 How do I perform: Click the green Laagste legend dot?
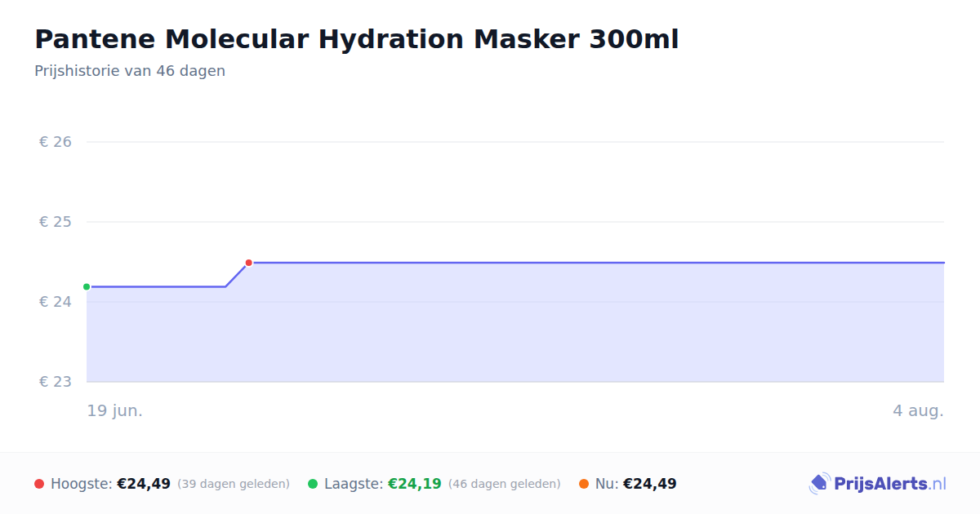[x=313, y=484]
